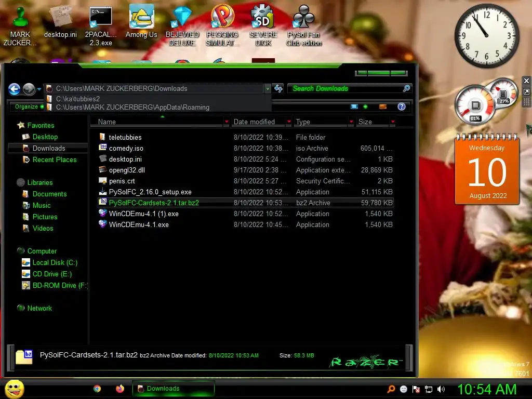Select WinCDEmu-4.1 (1).exe

246,214
